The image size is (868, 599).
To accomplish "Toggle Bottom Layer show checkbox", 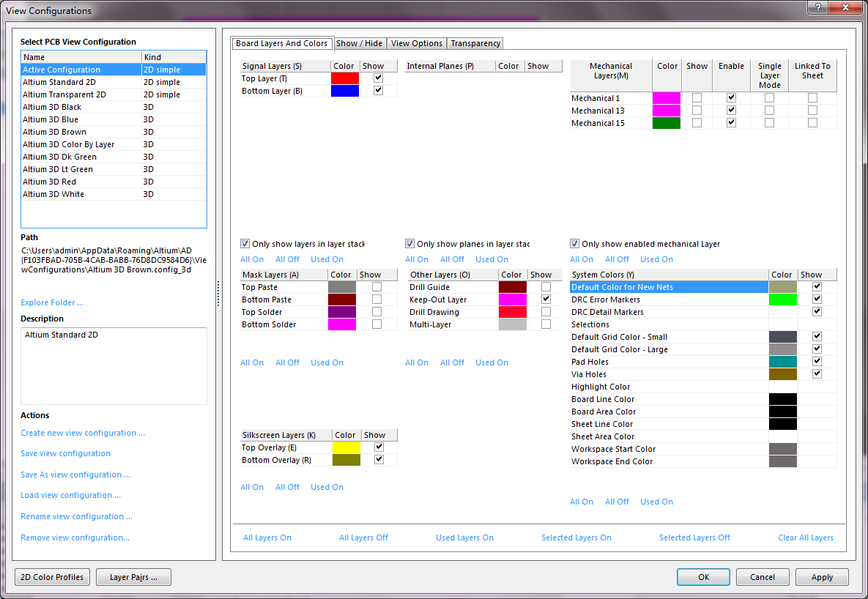I will [378, 90].
